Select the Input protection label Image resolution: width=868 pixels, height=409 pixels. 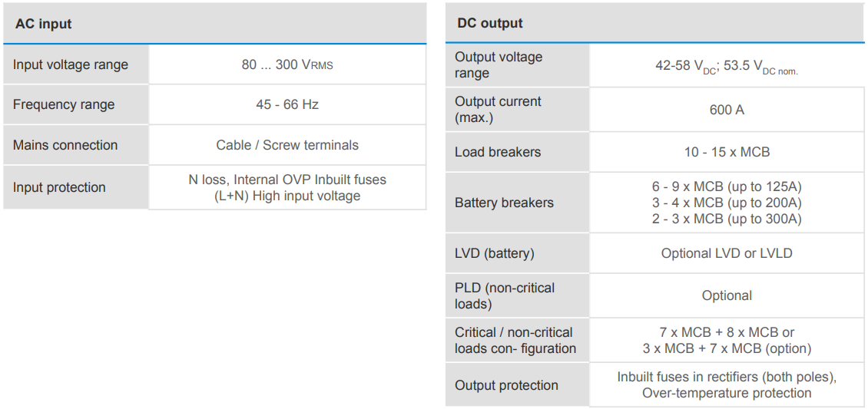point(59,187)
